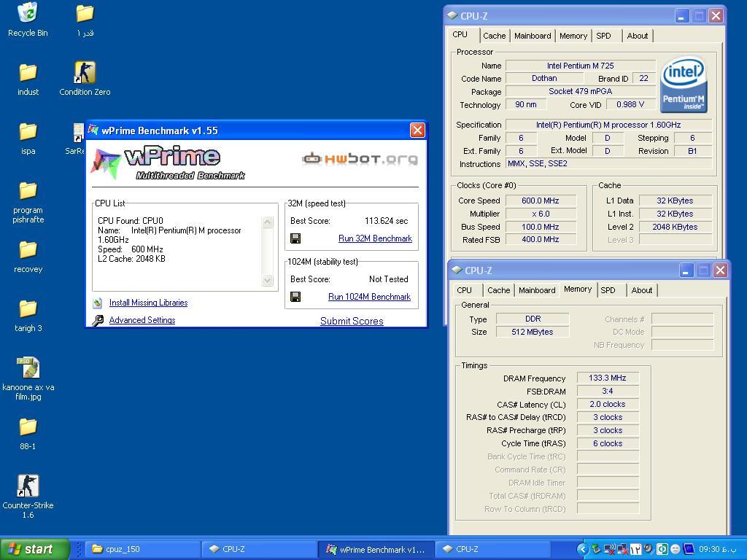Select the indust folder on desktop

pos(28,79)
